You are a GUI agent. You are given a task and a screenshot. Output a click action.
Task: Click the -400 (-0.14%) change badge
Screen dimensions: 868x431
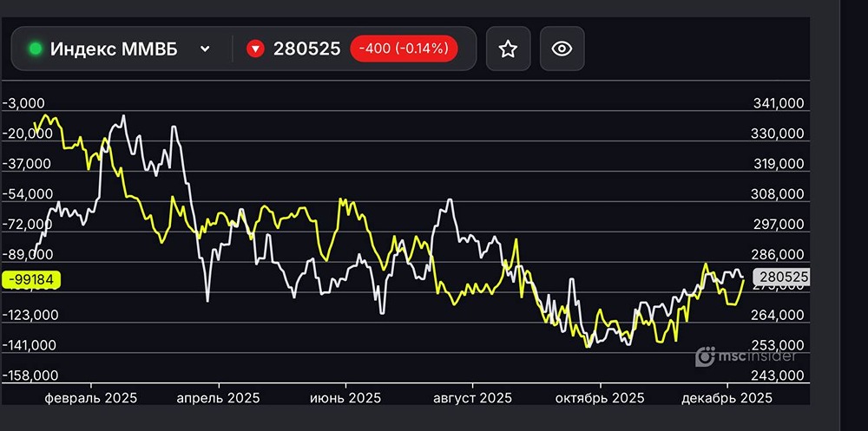coord(404,49)
